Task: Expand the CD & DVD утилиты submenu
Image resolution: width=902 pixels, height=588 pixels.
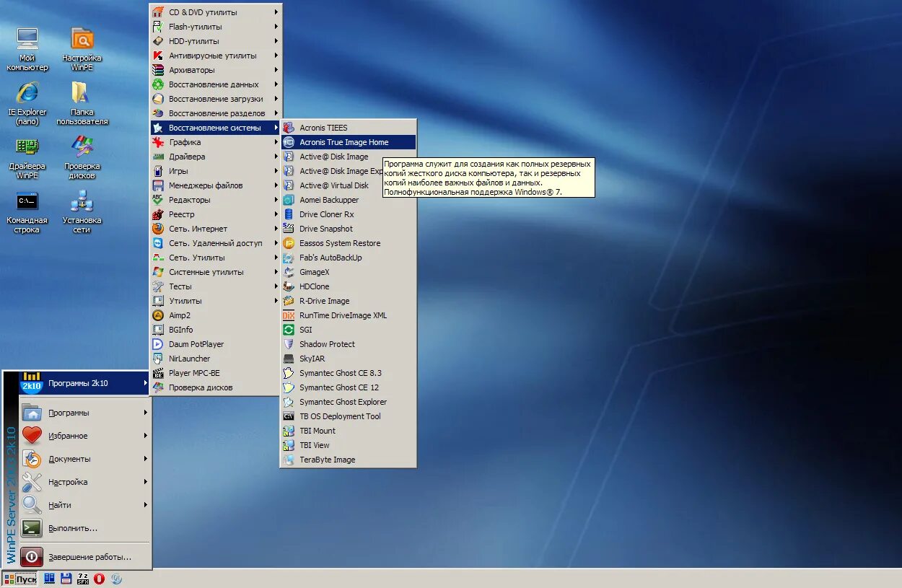Action: pyautogui.click(x=215, y=12)
